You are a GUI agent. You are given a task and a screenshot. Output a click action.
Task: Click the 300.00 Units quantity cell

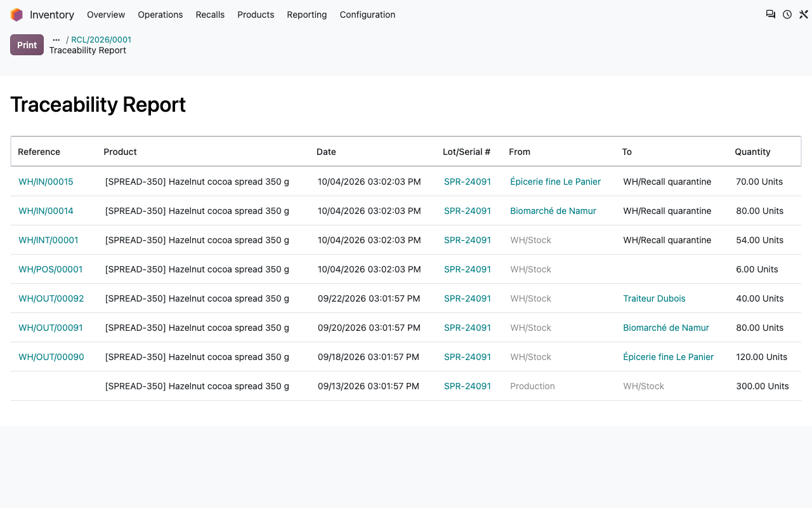coord(763,386)
